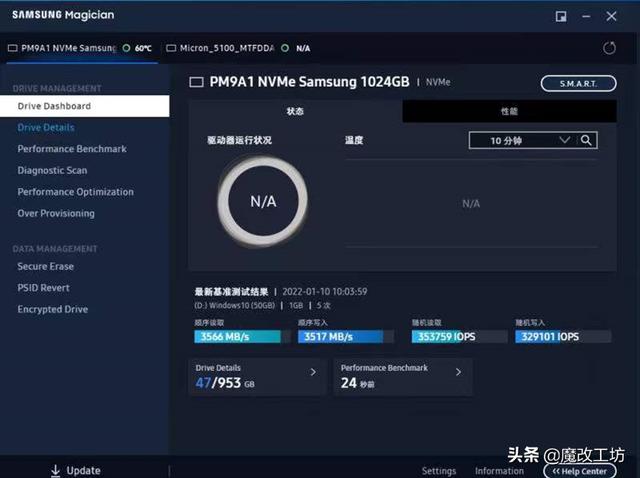Open Performance Benchmark in sidebar
The image size is (640, 478).
click(72, 149)
